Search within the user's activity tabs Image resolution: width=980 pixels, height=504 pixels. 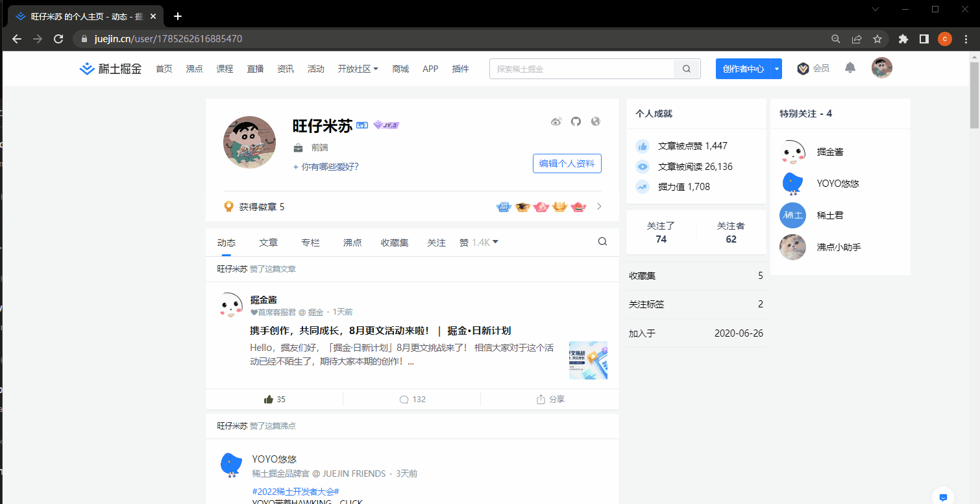click(602, 242)
